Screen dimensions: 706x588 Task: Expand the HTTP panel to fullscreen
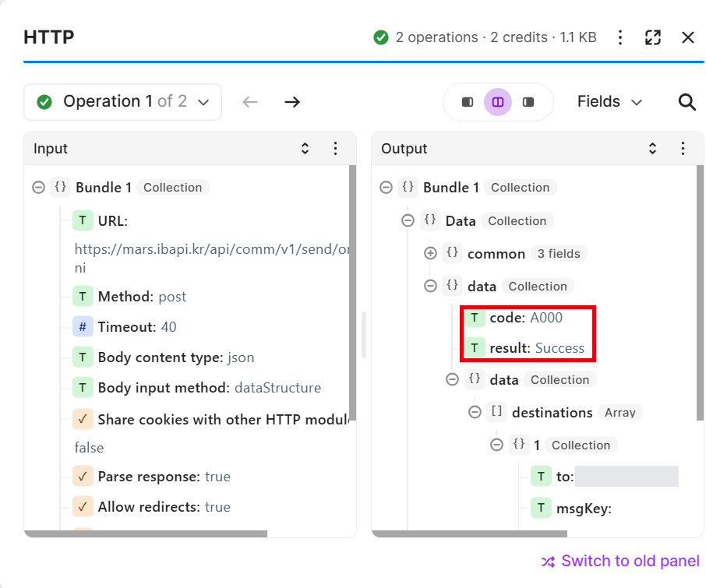coord(653,37)
